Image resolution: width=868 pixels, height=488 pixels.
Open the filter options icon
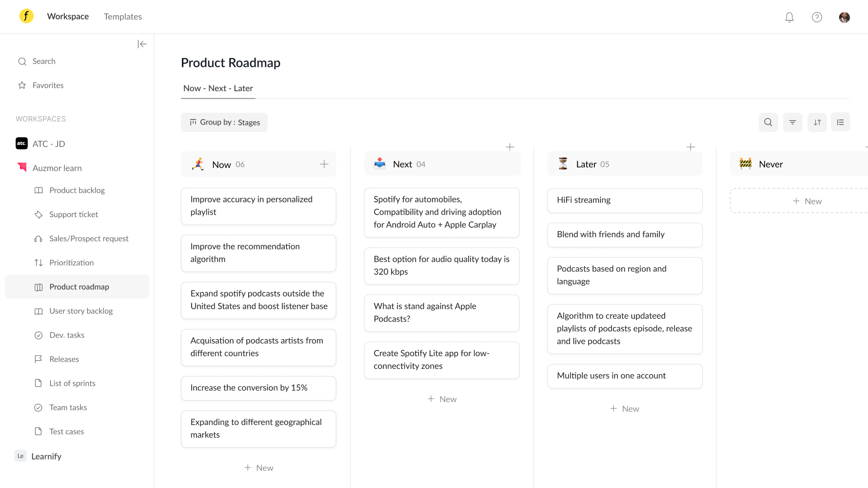click(792, 122)
